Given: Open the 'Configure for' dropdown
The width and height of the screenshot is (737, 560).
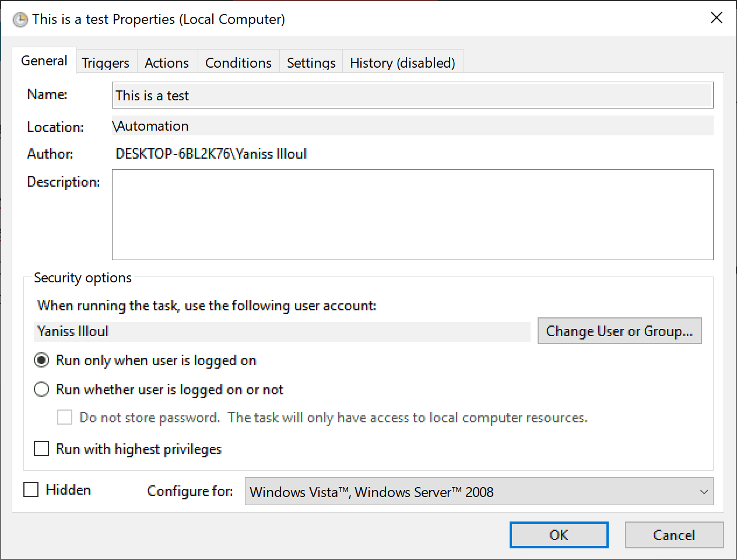Looking at the screenshot, I should click(x=479, y=492).
